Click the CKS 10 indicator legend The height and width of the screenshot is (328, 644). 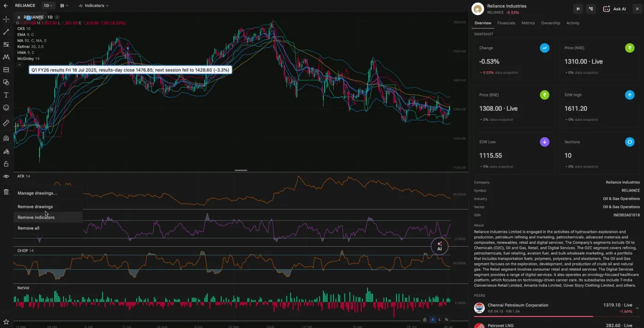pos(24,28)
